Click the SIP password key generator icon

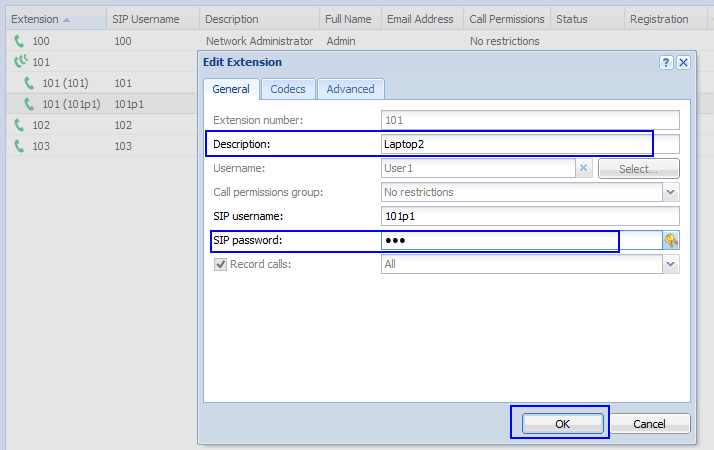pyautogui.click(x=671, y=240)
